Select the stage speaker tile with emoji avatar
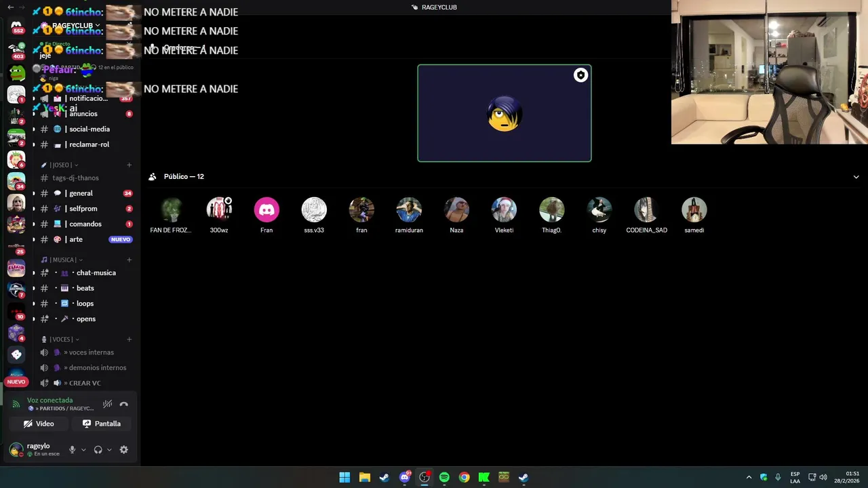This screenshot has width=868, height=488. click(505, 113)
